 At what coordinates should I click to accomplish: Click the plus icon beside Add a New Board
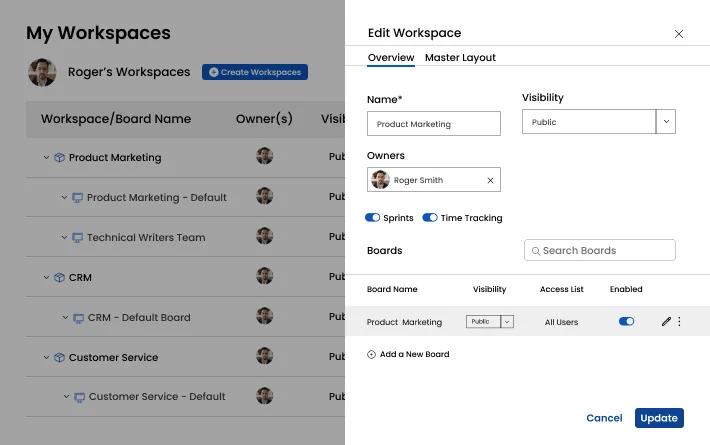[372, 355]
